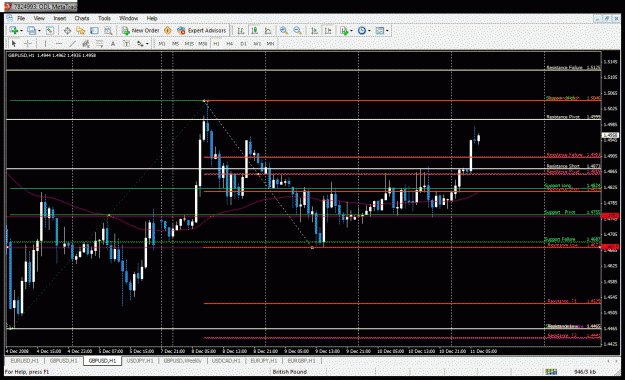Open the Insert menu
This screenshot has height=380, width=625.
point(60,18)
